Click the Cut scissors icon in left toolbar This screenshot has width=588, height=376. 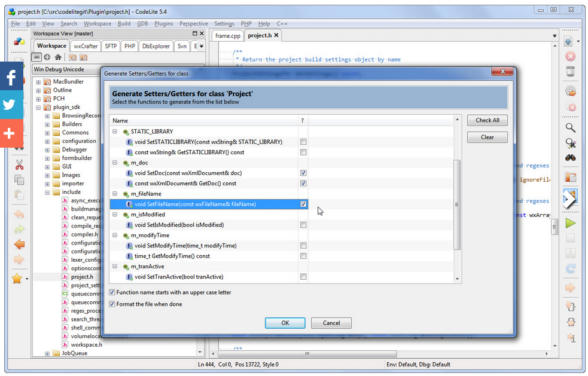[x=19, y=164]
